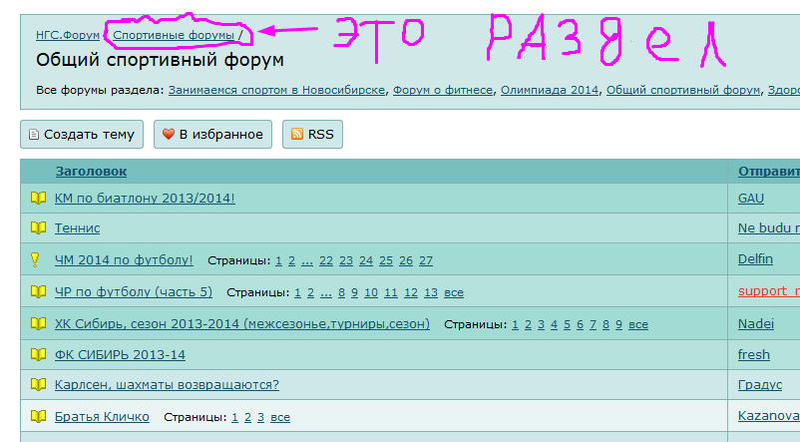Image resolution: width=800 pixels, height=442 pixels.
Task: Show all pages (все) of ЧР по футболу
Action: (x=454, y=292)
